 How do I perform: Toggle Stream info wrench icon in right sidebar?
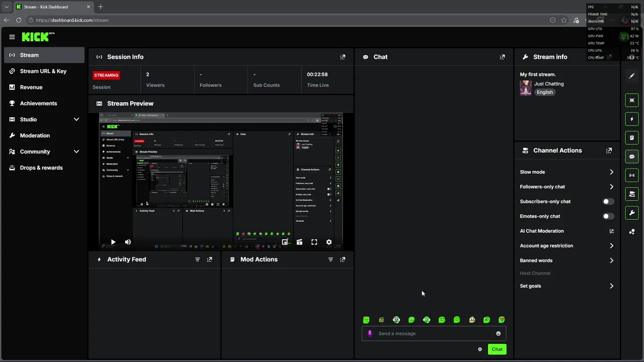point(632,213)
